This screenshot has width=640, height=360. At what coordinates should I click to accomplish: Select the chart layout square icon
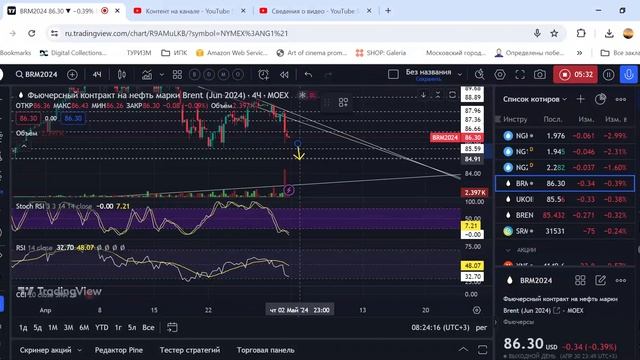tap(393, 74)
